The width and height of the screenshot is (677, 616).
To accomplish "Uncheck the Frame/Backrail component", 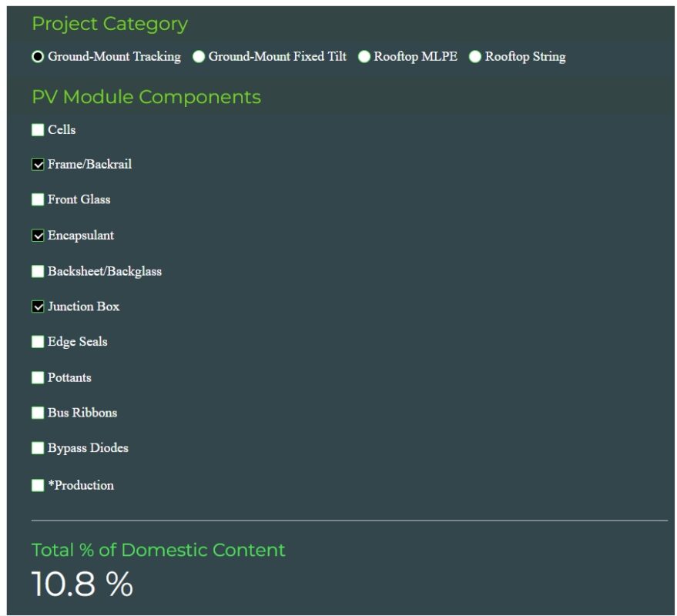I will pyautogui.click(x=38, y=164).
